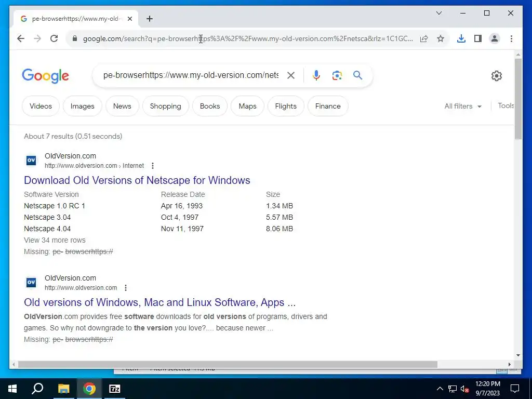
Task: Open the Windows notification center
Action: coord(515,389)
